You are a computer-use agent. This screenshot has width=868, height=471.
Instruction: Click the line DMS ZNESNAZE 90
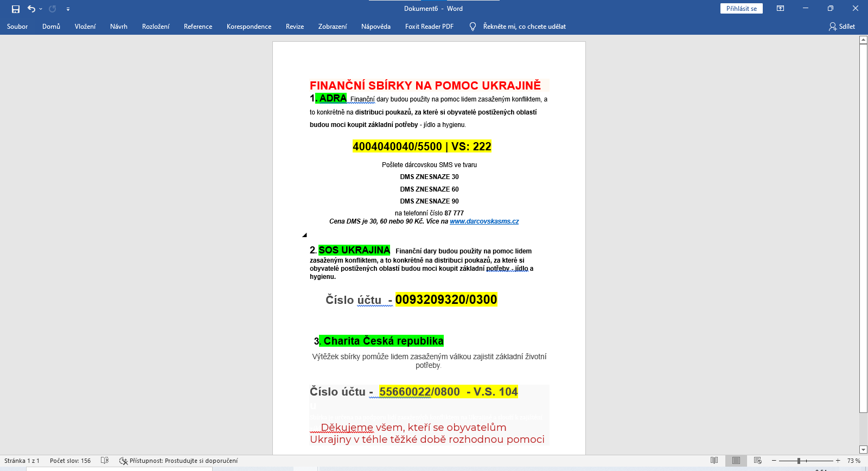click(429, 201)
